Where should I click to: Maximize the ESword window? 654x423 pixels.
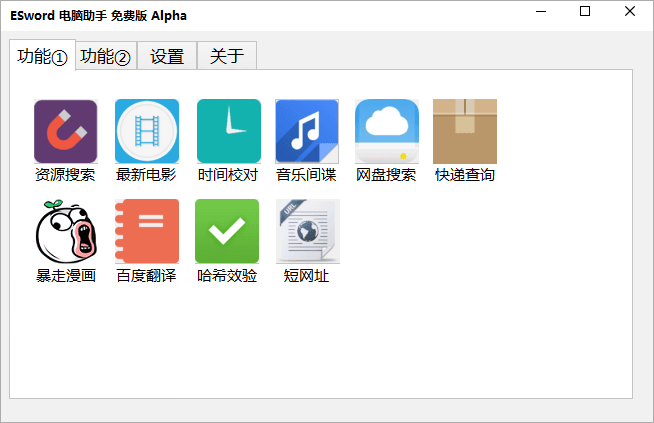coord(585,12)
